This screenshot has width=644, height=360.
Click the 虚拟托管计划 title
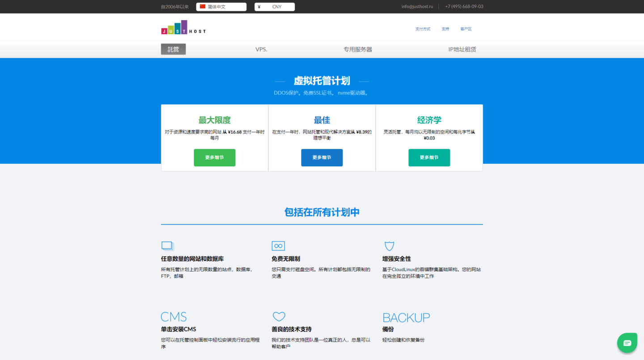click(322, 81)
